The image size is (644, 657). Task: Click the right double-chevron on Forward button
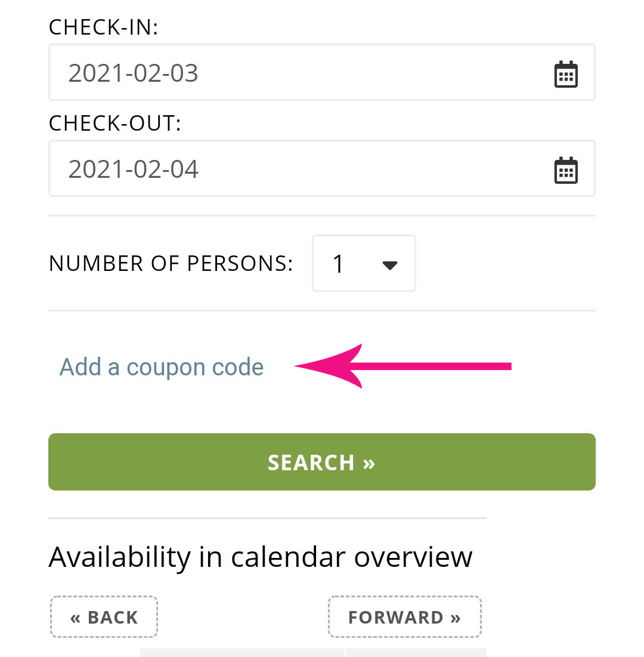pos(456,618)
